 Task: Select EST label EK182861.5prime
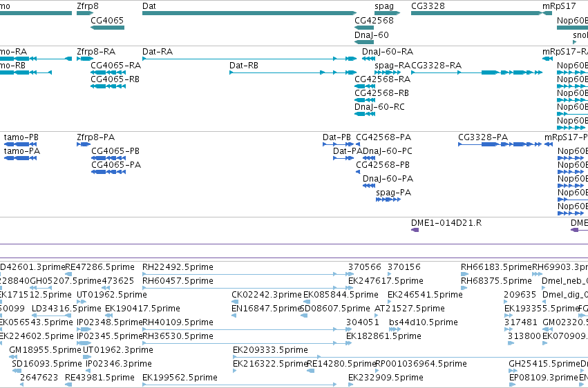pos(383,337)
